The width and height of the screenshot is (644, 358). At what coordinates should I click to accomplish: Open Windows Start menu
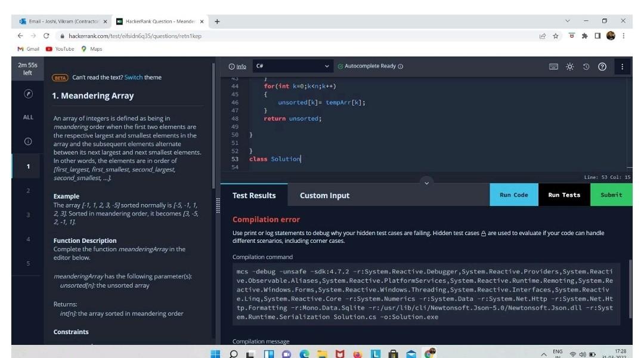215,354
